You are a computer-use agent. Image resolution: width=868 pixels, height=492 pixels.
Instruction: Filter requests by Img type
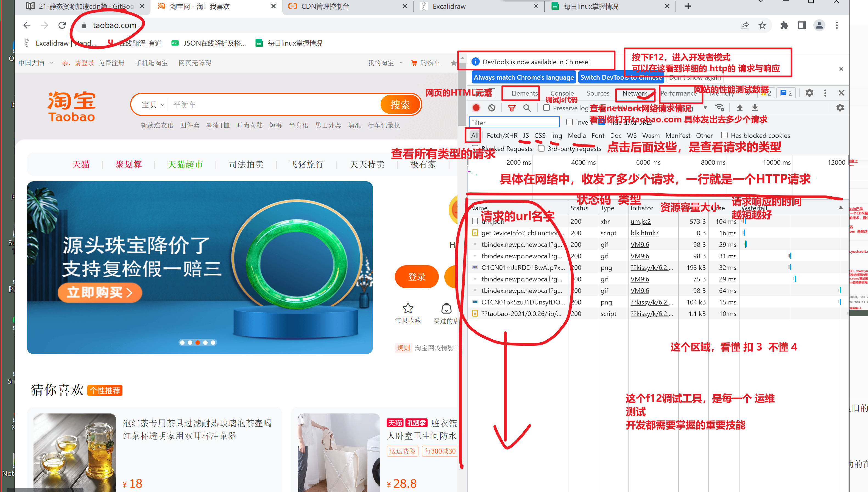(x=556, y=136)
